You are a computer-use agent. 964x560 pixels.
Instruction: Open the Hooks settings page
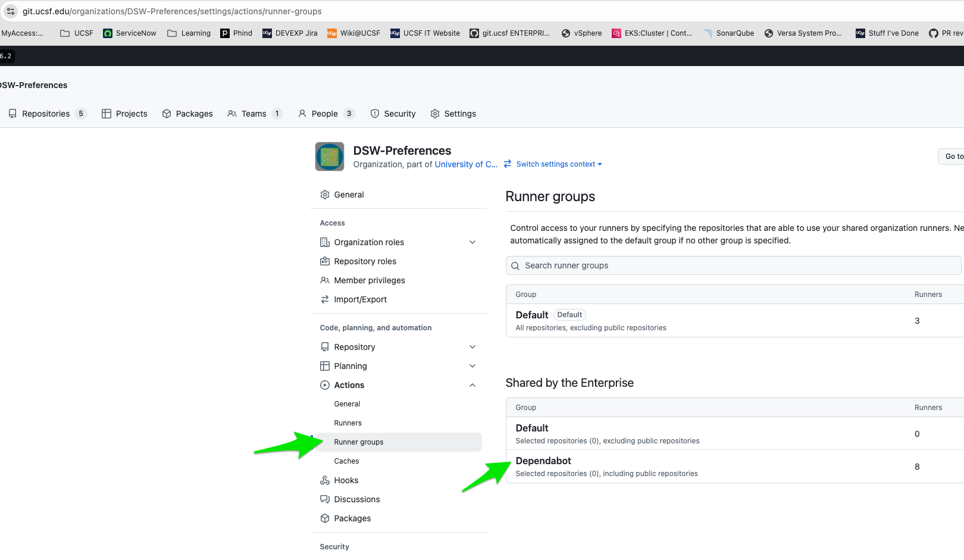click(346, 480)
